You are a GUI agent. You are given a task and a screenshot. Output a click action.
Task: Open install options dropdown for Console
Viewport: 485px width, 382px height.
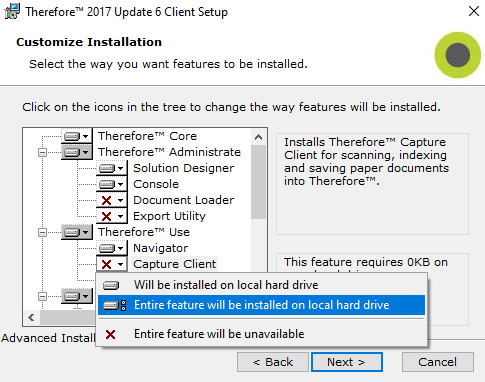point(112,184)
